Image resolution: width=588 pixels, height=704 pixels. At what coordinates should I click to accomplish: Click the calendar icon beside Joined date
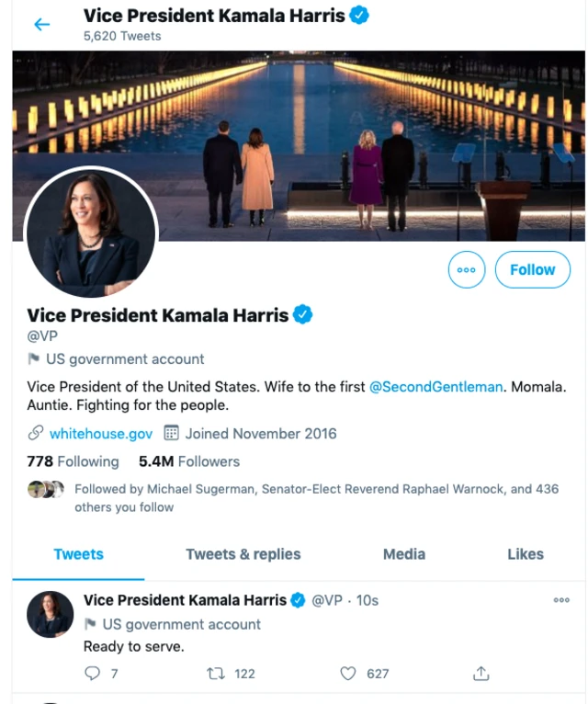coord(171,433)
